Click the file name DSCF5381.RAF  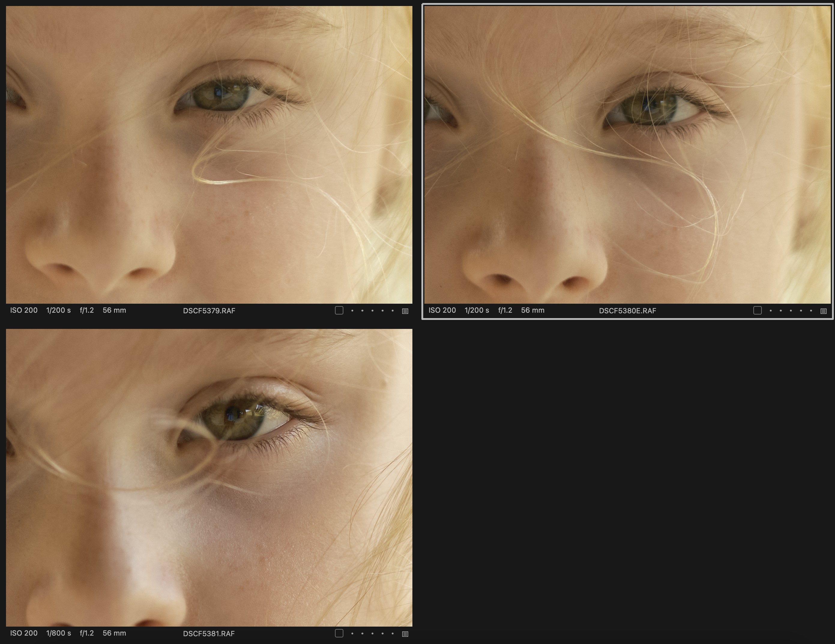click(209, 634)
